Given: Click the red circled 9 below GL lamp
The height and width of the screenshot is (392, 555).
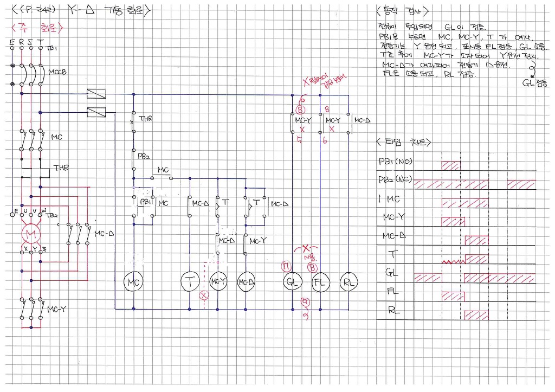Looking at the screenshot, I should tap(305, 301).
